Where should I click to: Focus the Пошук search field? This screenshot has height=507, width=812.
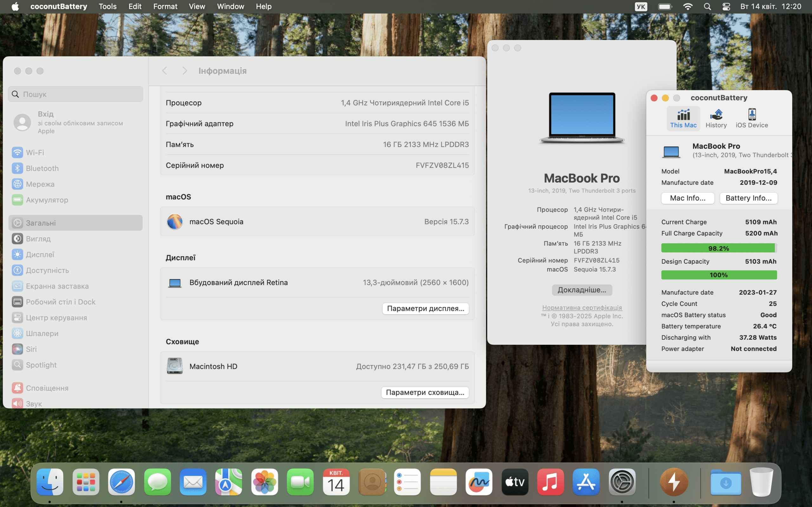(x=75, y=94)
